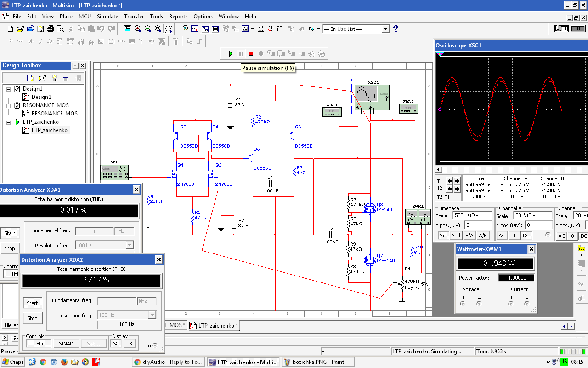
Task: Click oscilloscope cursor marker at top
Action: pos(440,54)
